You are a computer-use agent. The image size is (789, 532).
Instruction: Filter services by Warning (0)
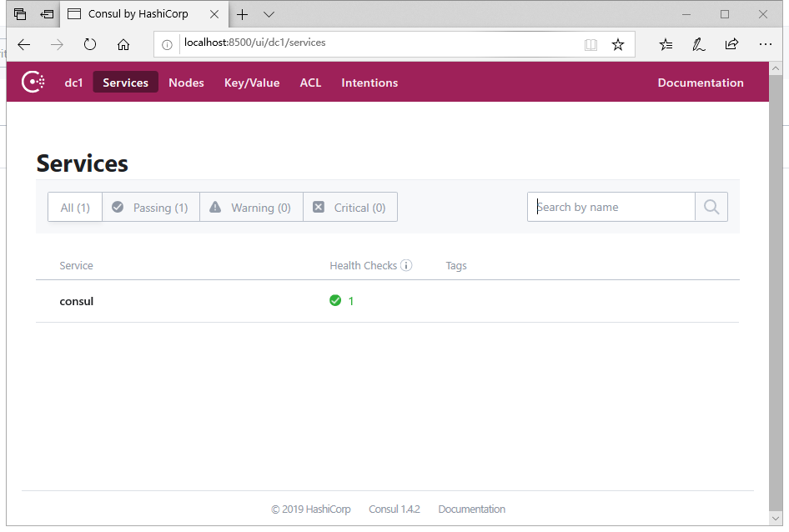tap(250, 208)
